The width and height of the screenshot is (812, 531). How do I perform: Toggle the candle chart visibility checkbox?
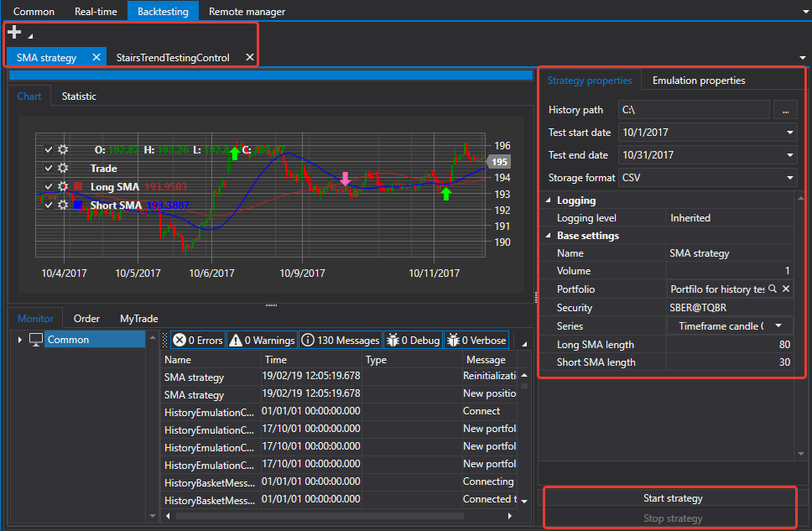tap(49, 149)
